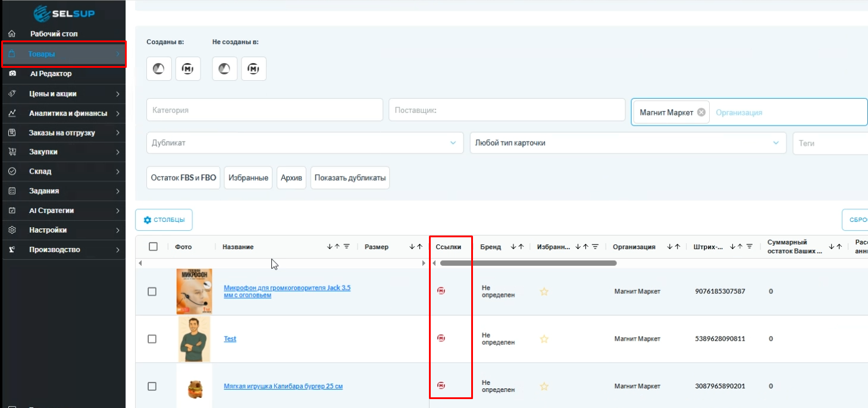This screenshot has width=868, height=408.
Task: Remove the Магнит Маркет organization chip
Action: pos(701,112)
